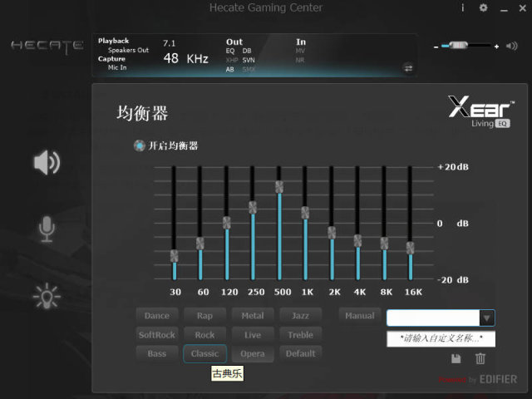This screenshot has height=399, width=532.
Task: Toggle the MV input effect indicator
Action: coord(300,51)
